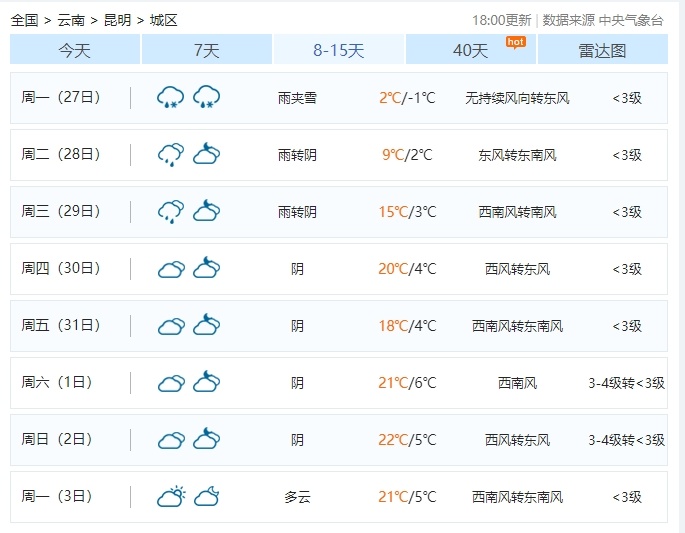Click 西南风转东南风 wind text for 周五 (31日)
Image resolution: width=685 pixels, height=533 pixels.
tap(517, 326)
